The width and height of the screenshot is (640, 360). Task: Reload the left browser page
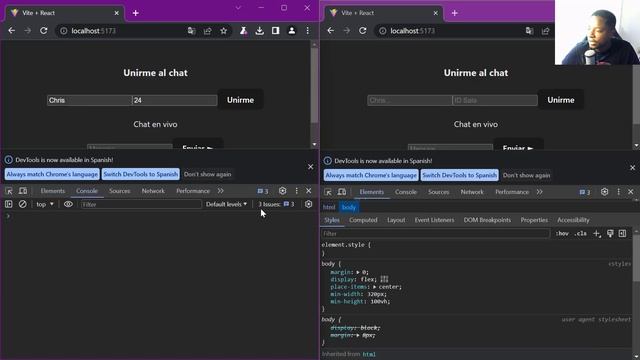(44, 31)
